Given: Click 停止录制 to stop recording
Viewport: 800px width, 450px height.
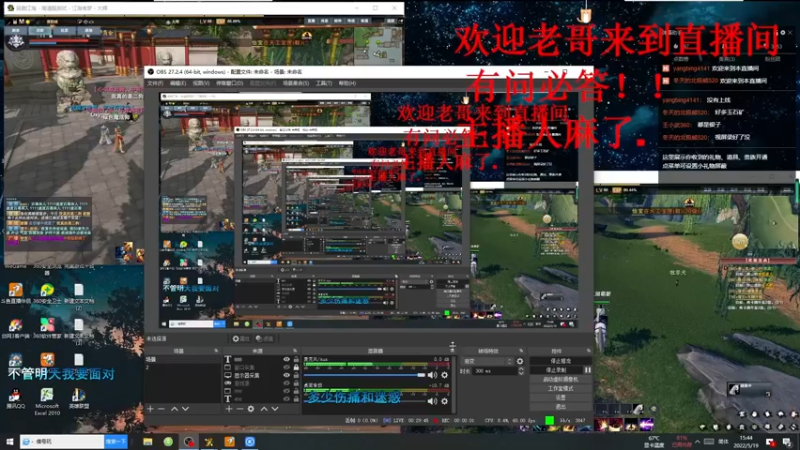Looking at the screenshot, I should 556,370.
